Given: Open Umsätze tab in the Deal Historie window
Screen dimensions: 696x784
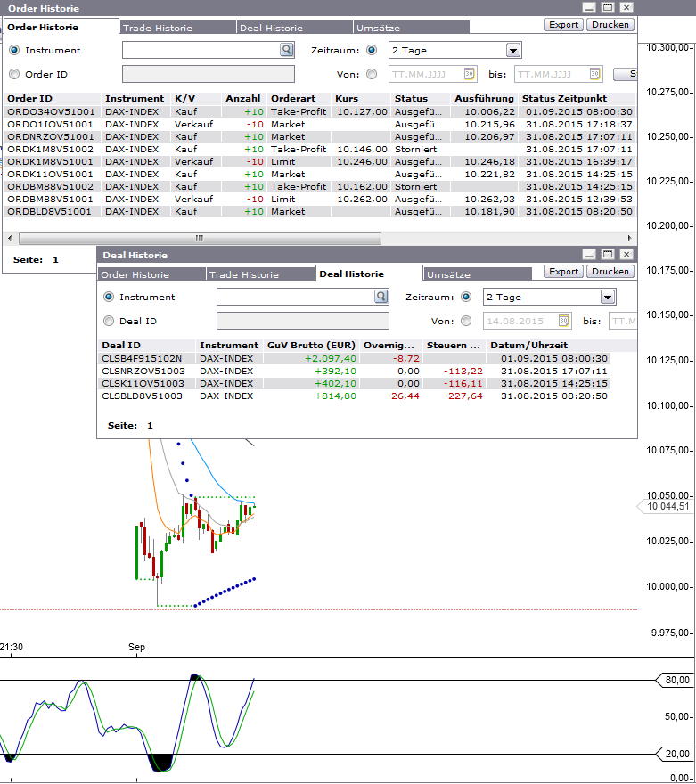Looking at the screenshot, I should click(448, 274).
